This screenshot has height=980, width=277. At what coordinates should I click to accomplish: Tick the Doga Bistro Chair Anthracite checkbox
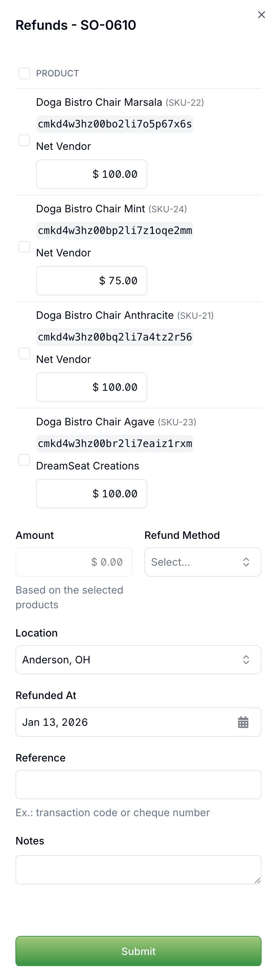24,353
